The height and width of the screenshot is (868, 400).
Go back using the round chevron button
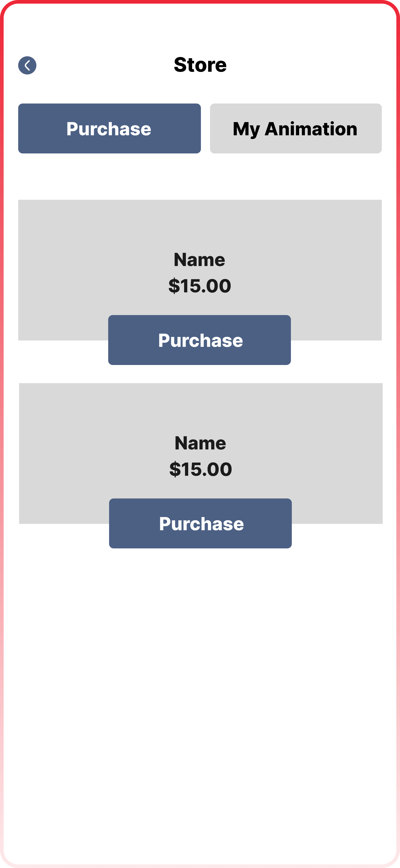click(x=27, y=65)
